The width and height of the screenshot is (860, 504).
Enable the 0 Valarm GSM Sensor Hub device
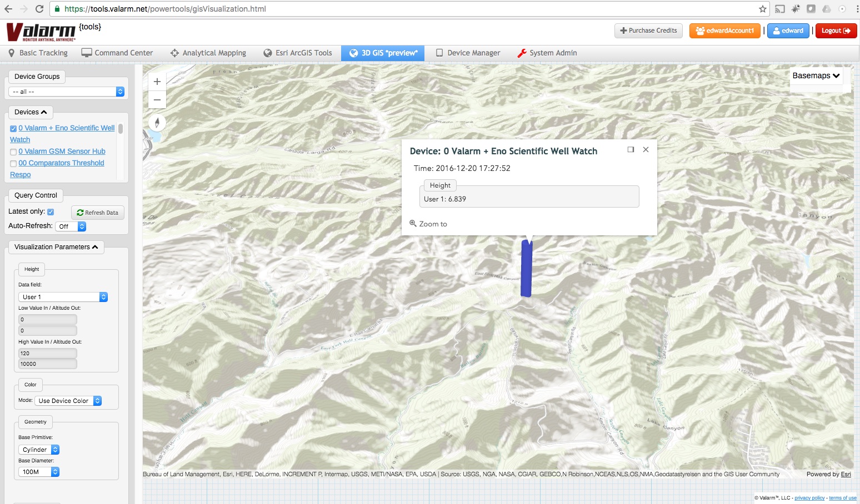pyautogui.click(x=13, y=151)
